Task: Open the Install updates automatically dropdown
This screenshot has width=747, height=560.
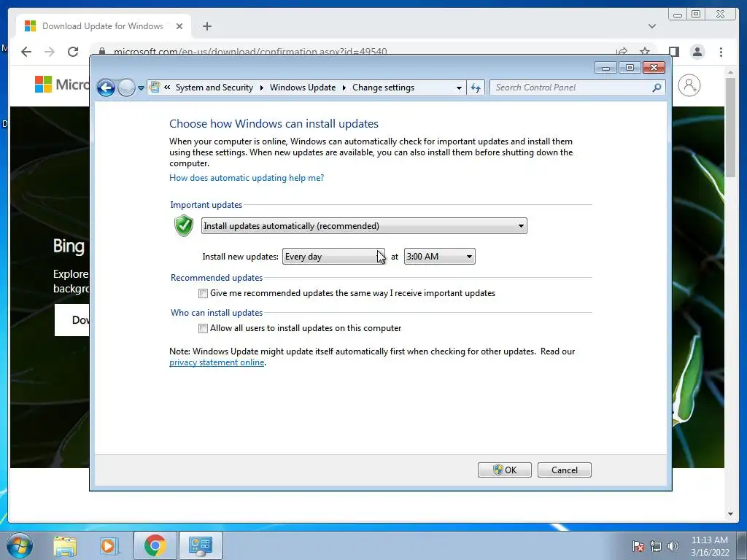Action: click(365, 226)
